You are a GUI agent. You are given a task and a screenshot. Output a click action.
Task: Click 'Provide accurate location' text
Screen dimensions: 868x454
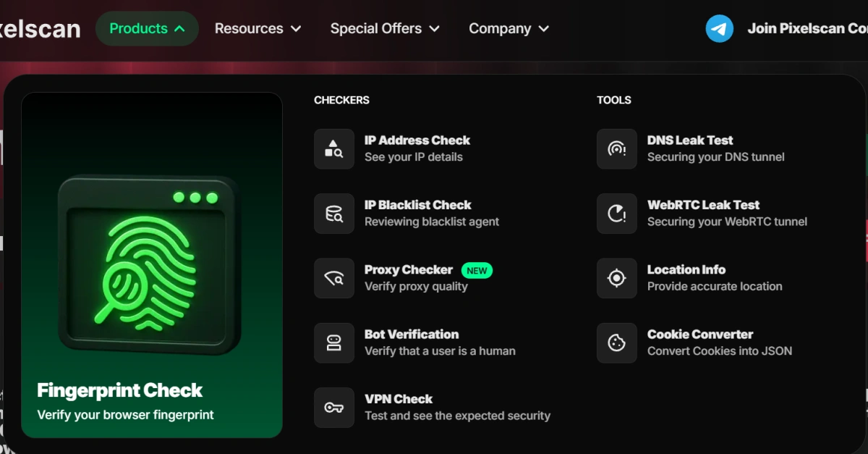pos(715,286)
